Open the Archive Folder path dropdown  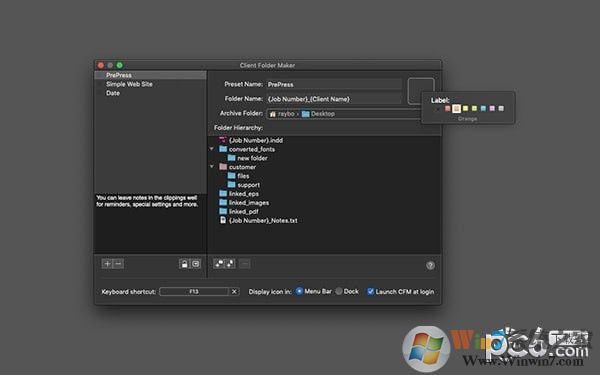click(344, 114)
